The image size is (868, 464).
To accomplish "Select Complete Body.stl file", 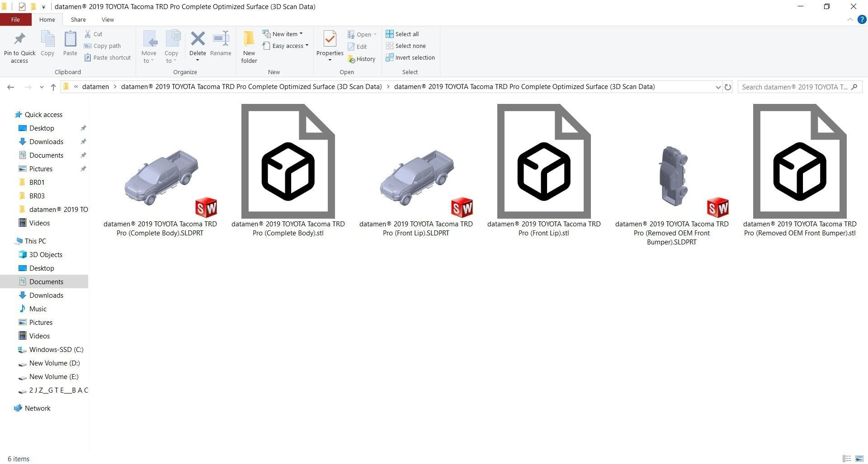I will [x=288, y=161].
